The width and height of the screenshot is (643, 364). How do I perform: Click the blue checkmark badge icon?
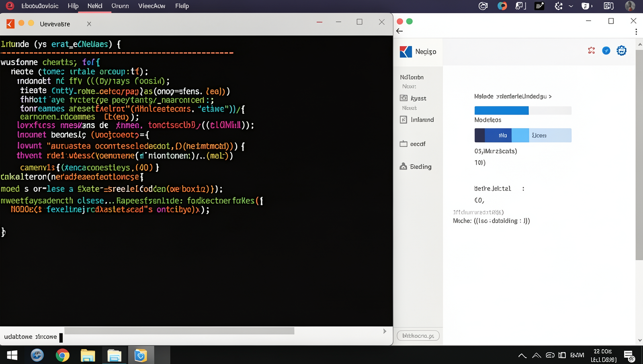(x=606, y=50)
